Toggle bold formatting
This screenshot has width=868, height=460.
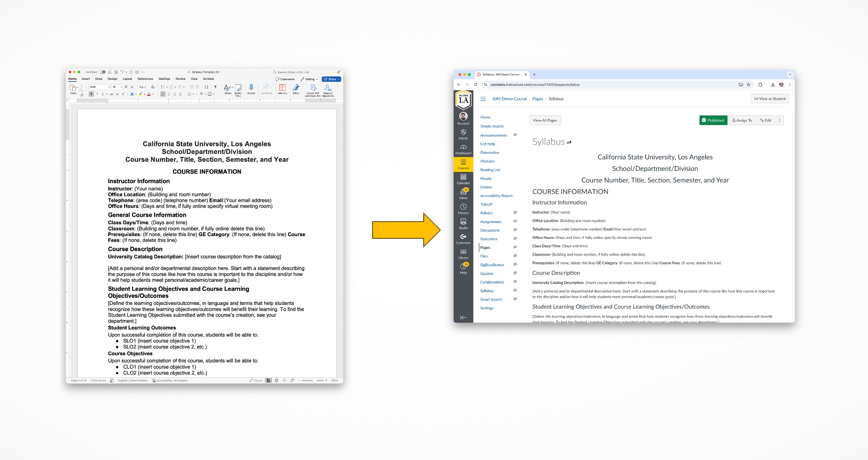coord(91,94)
